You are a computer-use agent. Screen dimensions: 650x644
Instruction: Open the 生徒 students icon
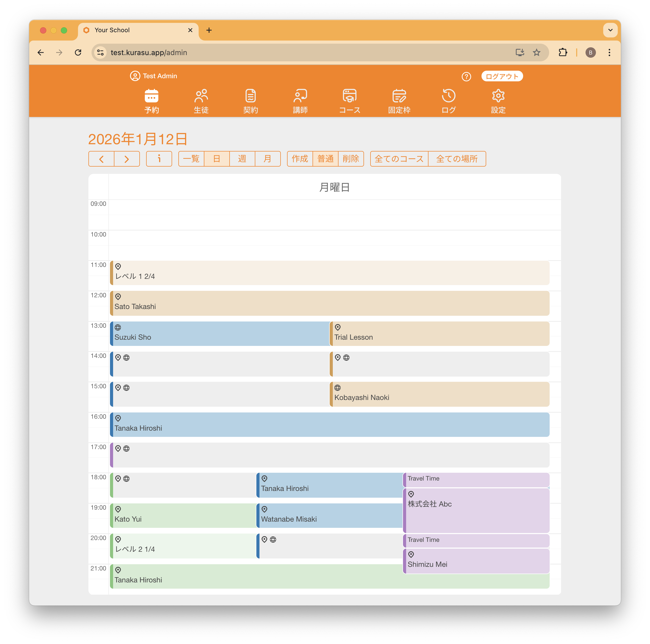[x=201, y=96]
